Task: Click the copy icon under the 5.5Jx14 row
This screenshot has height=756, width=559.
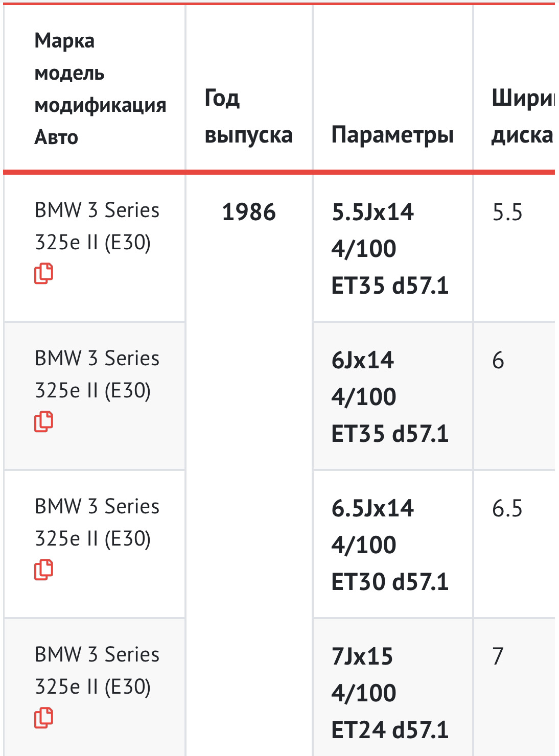Action: [43, 273]
